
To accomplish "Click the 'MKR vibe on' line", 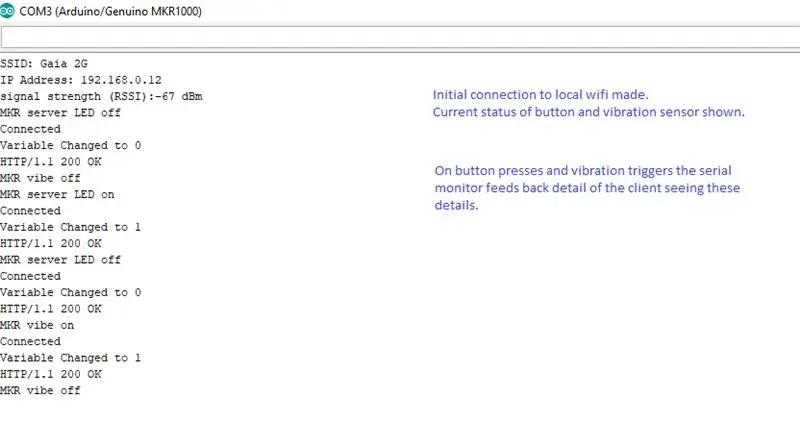I will (37, 325).
